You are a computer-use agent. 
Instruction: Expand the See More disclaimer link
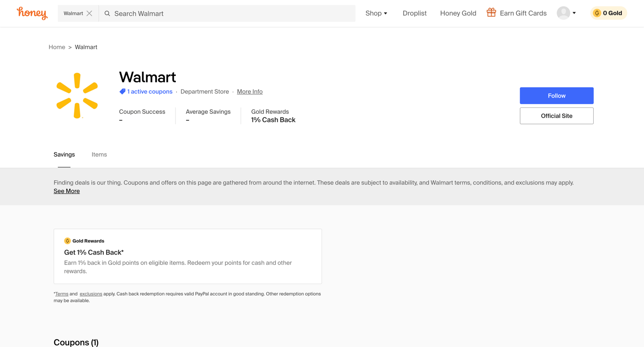click(66, 191)
